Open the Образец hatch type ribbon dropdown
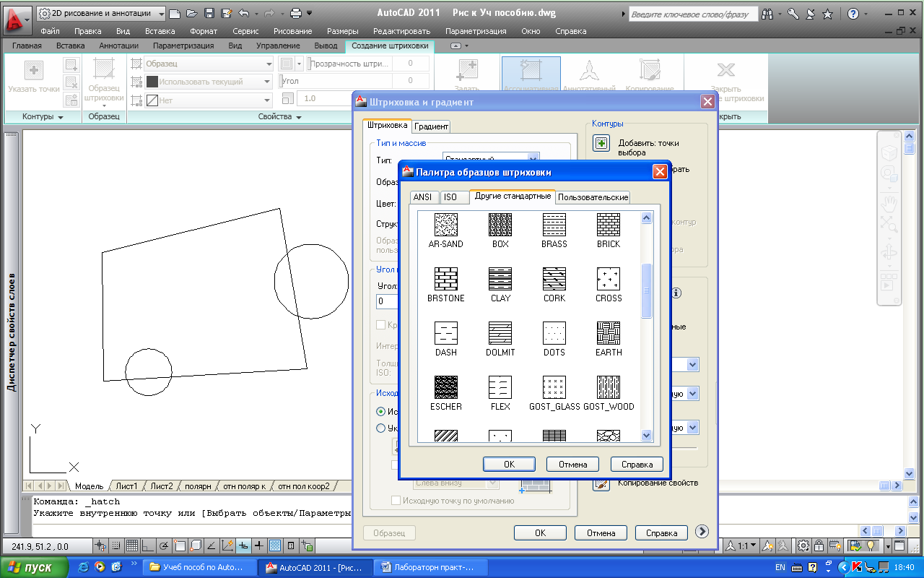The image size is (924, 578). click(x=208, y=64)
